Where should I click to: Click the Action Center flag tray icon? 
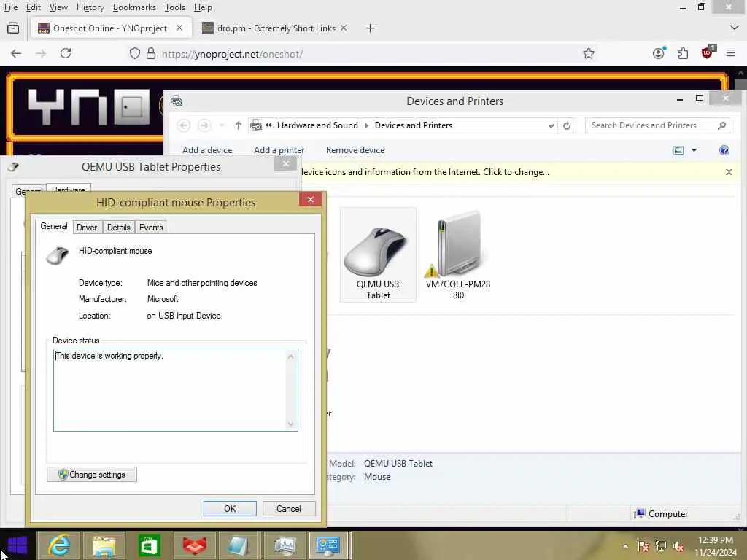pyautogui.click(x=643, y=546)
